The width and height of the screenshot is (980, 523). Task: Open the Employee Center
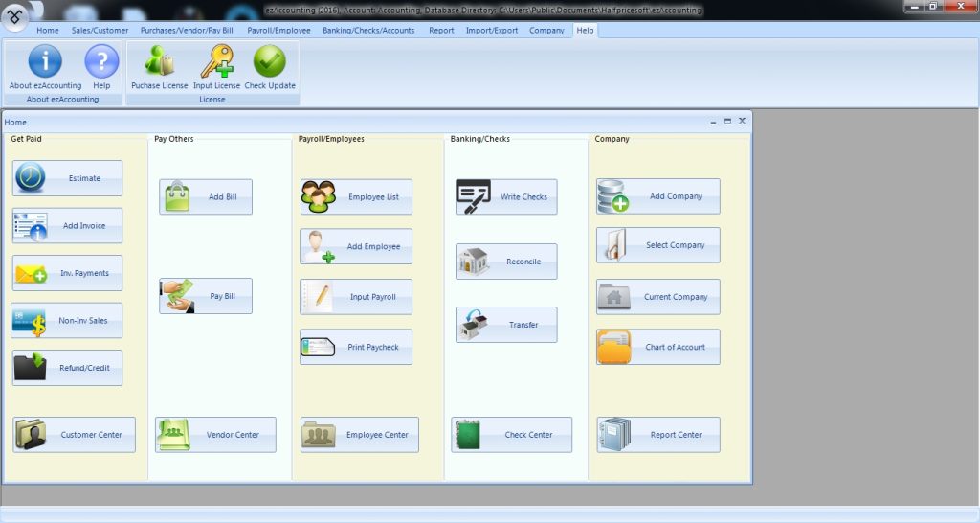click(x=360, y=435)
